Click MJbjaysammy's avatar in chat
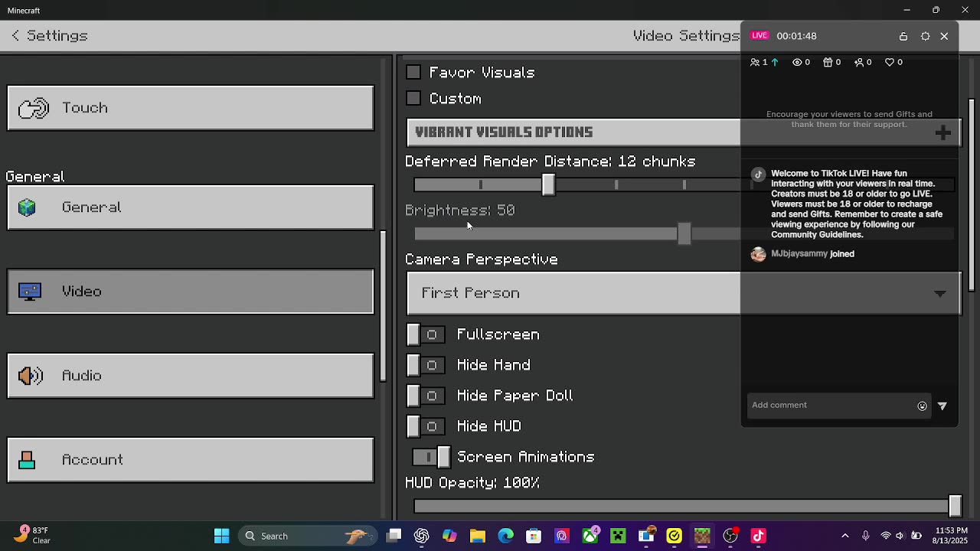Screen dimensions: 980x551 [x=759, y=254]
